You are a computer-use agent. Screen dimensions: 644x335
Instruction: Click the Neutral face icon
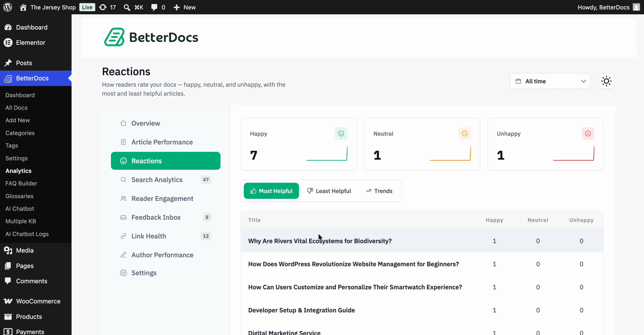click(464, 133)
